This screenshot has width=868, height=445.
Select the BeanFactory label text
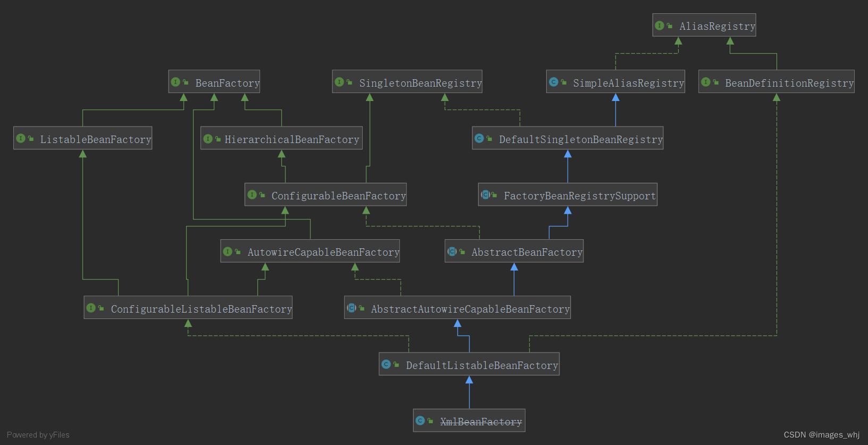227,83
